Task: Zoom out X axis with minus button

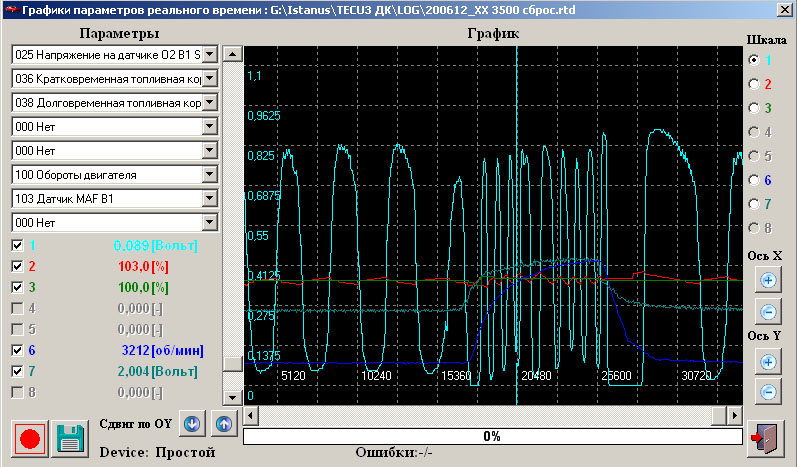Action: (768, 311)
